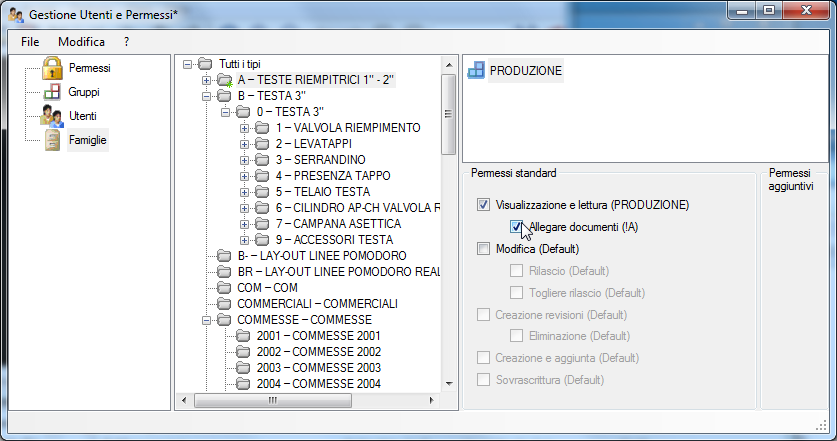Image resolution: width=837 pixels, height=441 pixels.
Task: Open the ? help menu
Action: tap(127, 42)
